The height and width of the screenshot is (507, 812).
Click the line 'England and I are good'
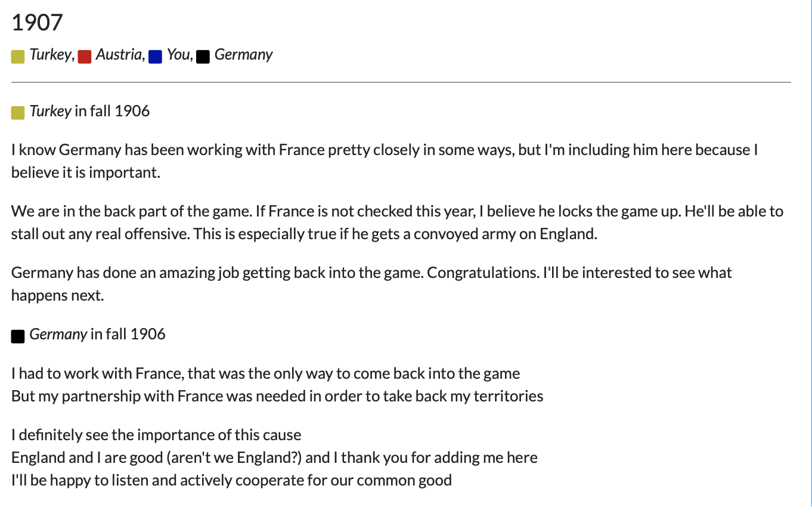pyautogui.click(x=274, y=457)
